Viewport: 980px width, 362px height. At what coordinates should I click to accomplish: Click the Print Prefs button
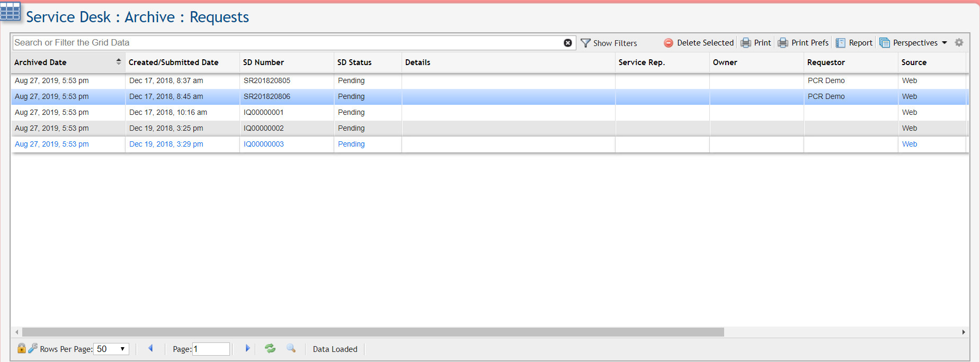click(803, 43)
